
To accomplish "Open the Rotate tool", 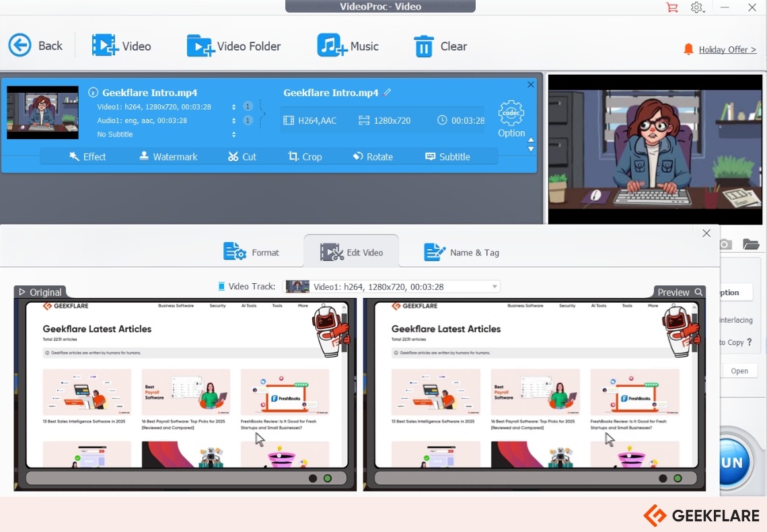I will tap(373, 157).
